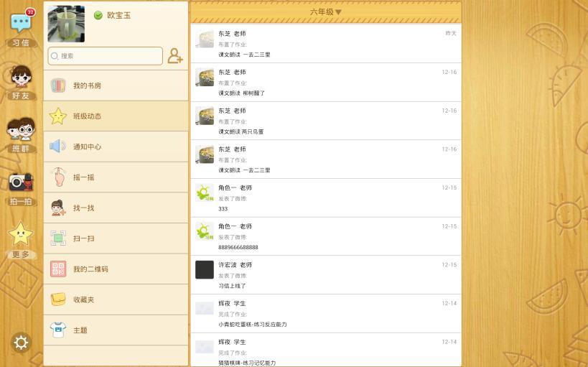The width and height of the screenshot is (588, 367).
Task: Click the green status check icon
Action: [98, 15]
